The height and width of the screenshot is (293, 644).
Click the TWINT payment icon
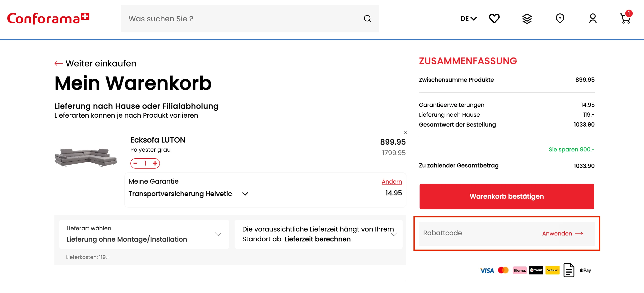(536, 270)
